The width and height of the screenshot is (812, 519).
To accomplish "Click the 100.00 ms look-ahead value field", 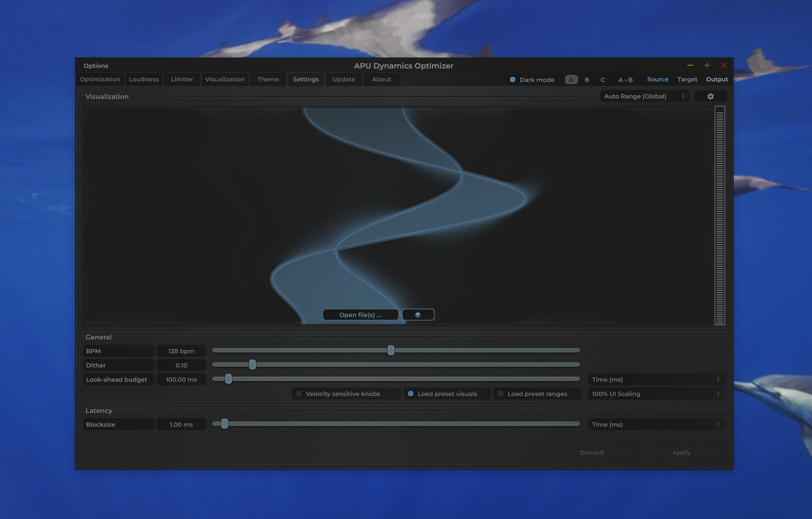I will click(181, 380).
